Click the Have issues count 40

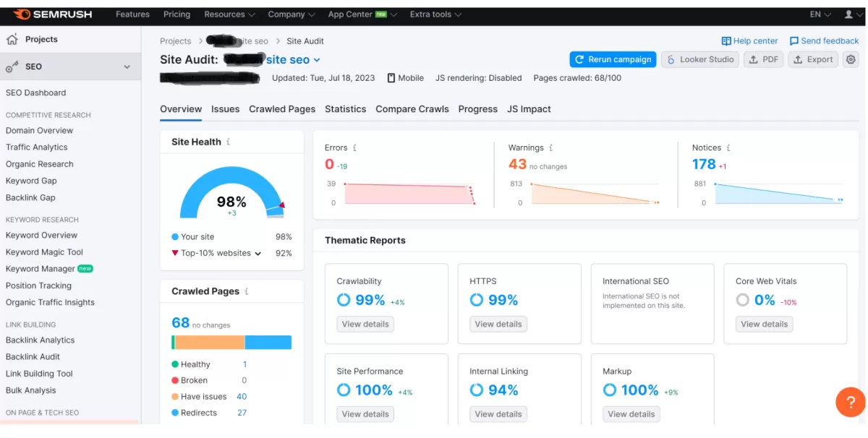(242, 397)
